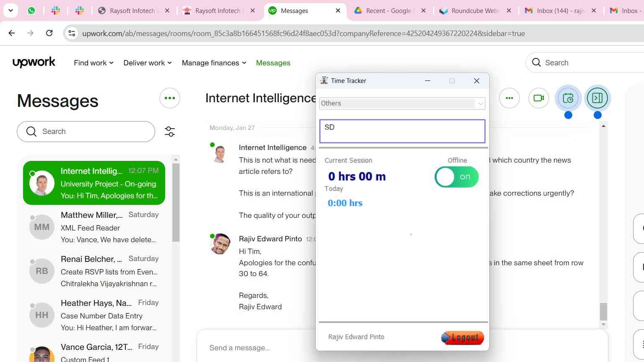Reload the Upwork page
Viewport: 644px width, 362px height.
[49, 33]
